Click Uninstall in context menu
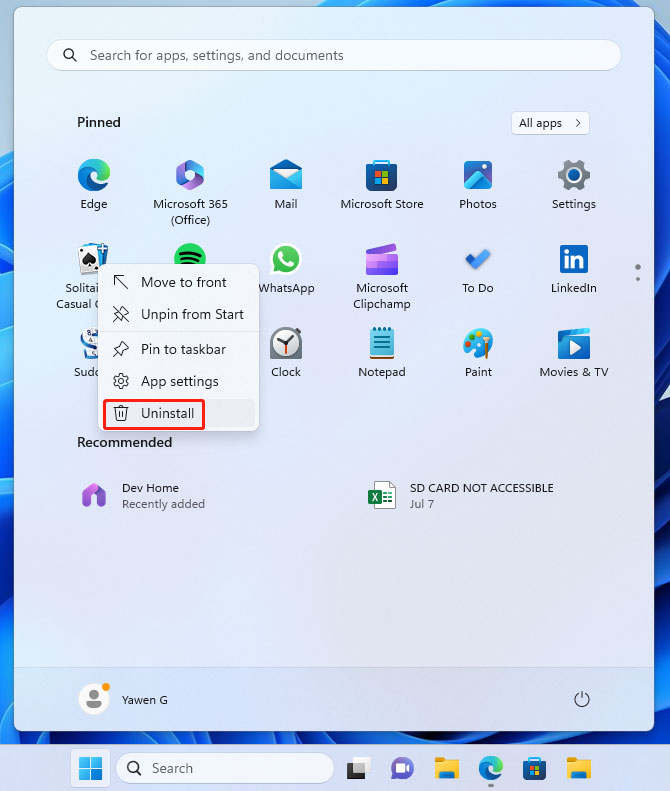 (x=179, y=414)
